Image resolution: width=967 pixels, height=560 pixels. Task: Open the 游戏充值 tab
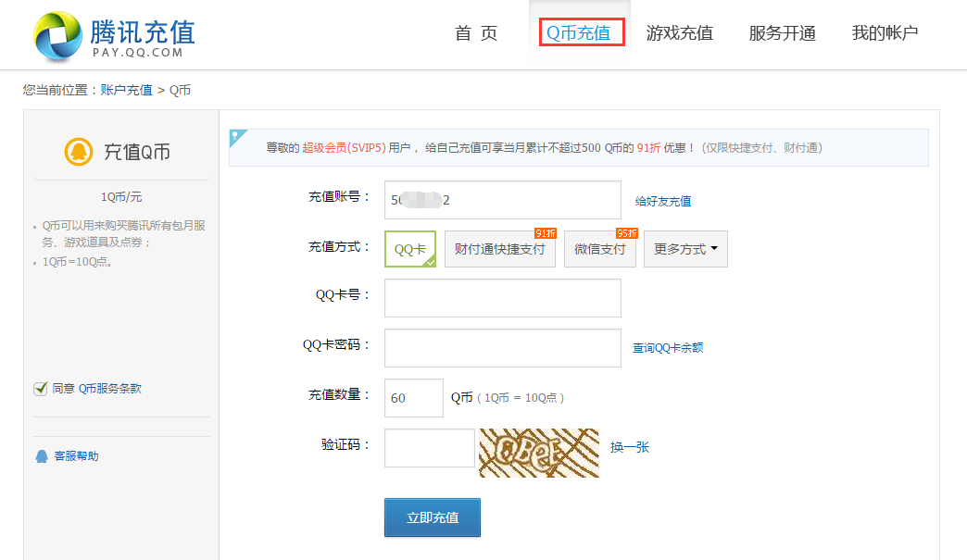(x=680, y=32)
